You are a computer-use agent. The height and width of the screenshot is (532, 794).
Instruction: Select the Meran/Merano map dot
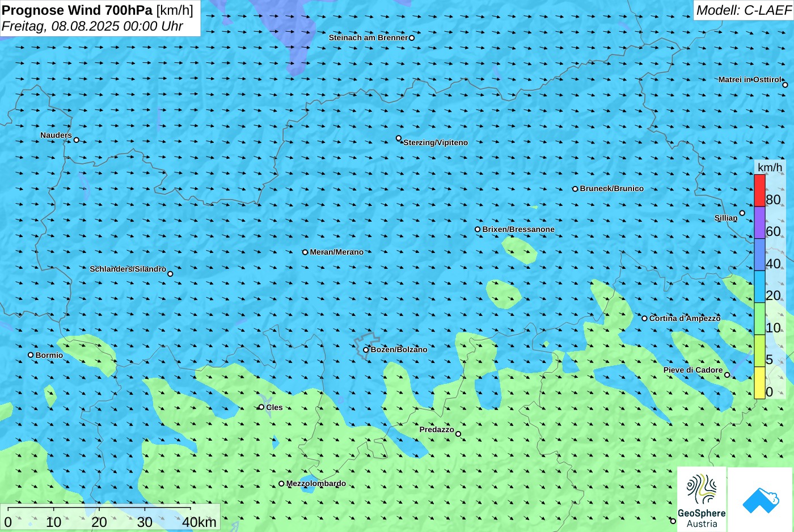point(305,252)
